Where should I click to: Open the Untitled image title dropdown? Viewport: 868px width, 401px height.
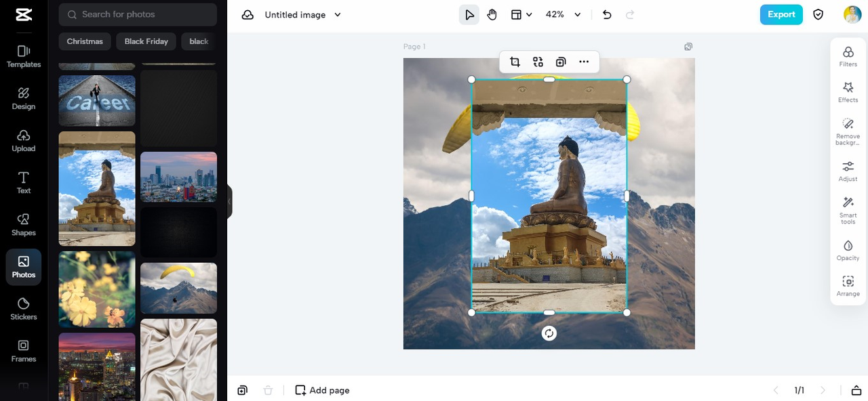302,15
